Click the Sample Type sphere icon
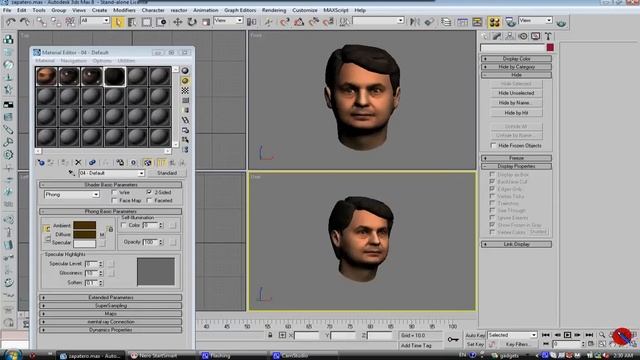Image resolution: width=640 pixels, height=360 pixels. (x=185, y=71)
